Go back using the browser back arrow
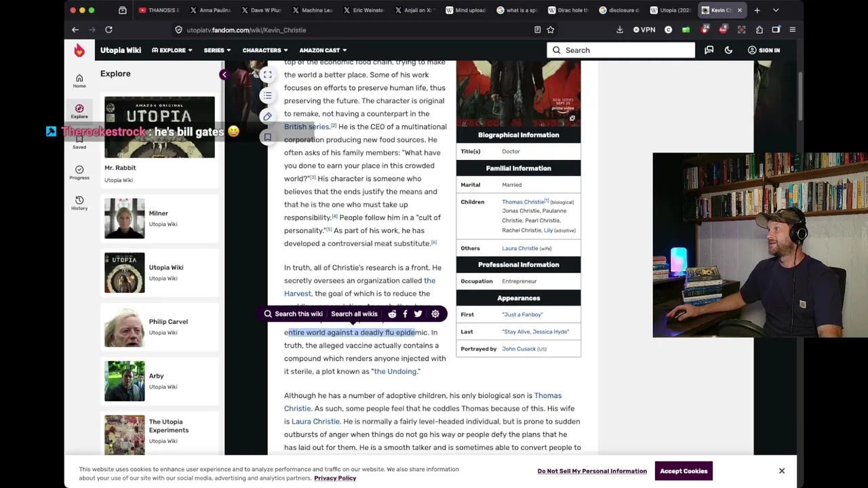The width and height of the screenshot is (868, 488). click(x=75, y=30)
